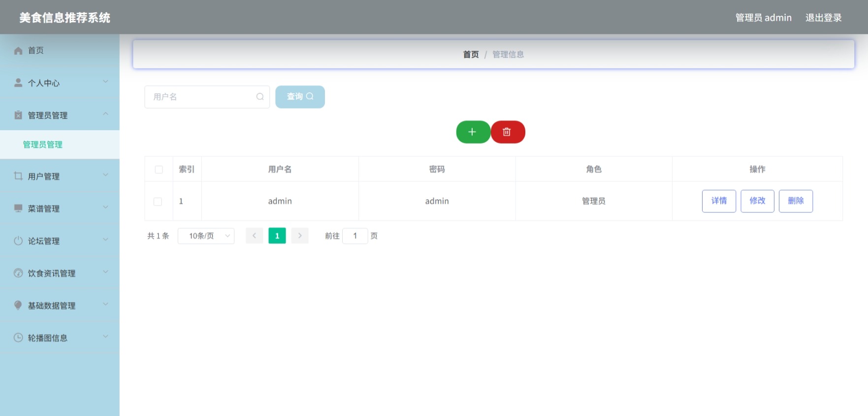The image size is (868, 416).
Task: Check the box for admin row
Action: click(x=158, y=202)
